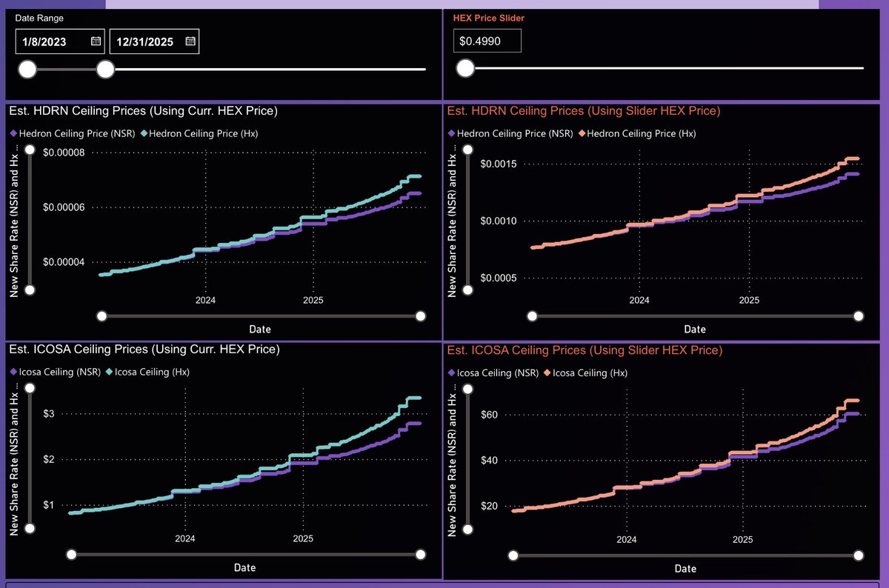Click left date zoom handle under ICOSA Curr. HEX chart
The width and height of the screenshot is (889, 588).
pos(71,555)
